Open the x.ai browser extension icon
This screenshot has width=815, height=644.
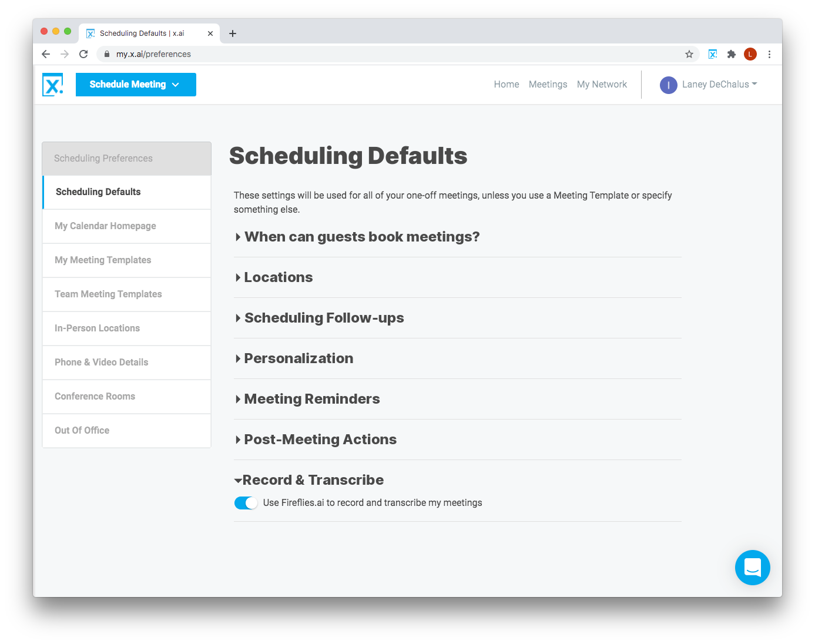(713, 54)
